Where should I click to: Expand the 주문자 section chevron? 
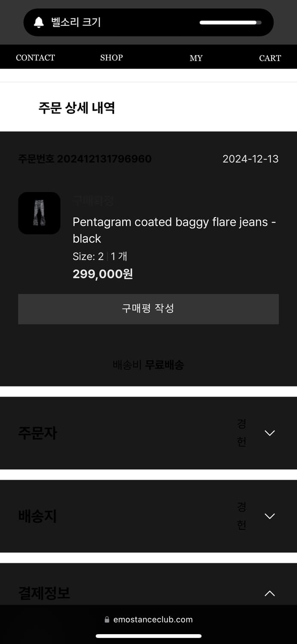270,433
